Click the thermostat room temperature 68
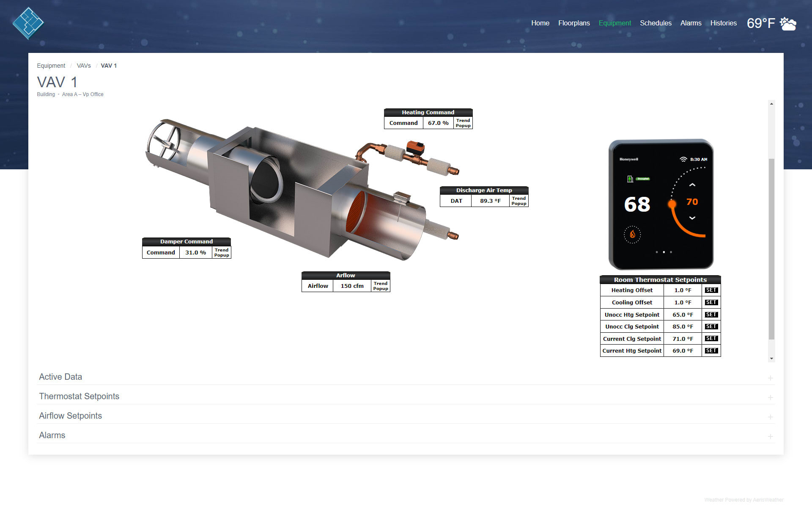This screenshot has height=508, width=812. 637,204
